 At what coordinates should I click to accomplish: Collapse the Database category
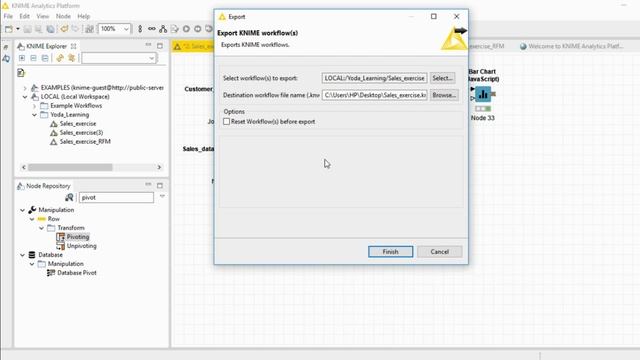coord(22,255)
